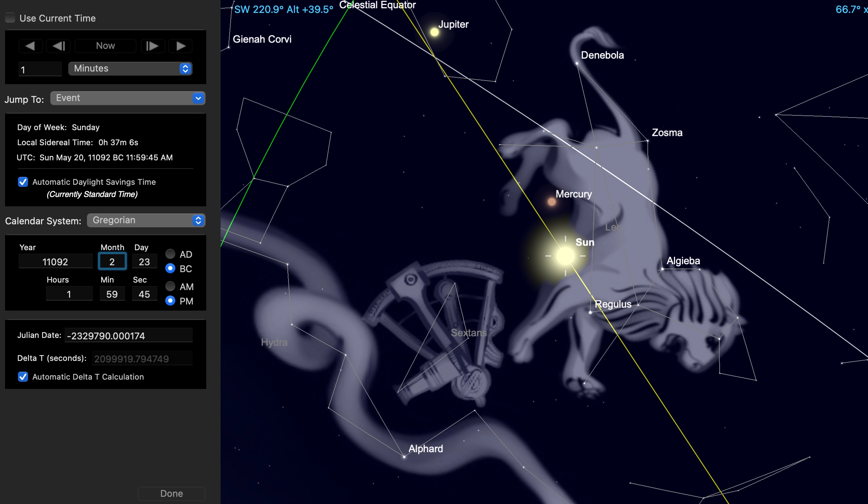The height and width of the screenshot is (504, 868).
Task: Select the Regulus star
Action: [x=590, y=312]
